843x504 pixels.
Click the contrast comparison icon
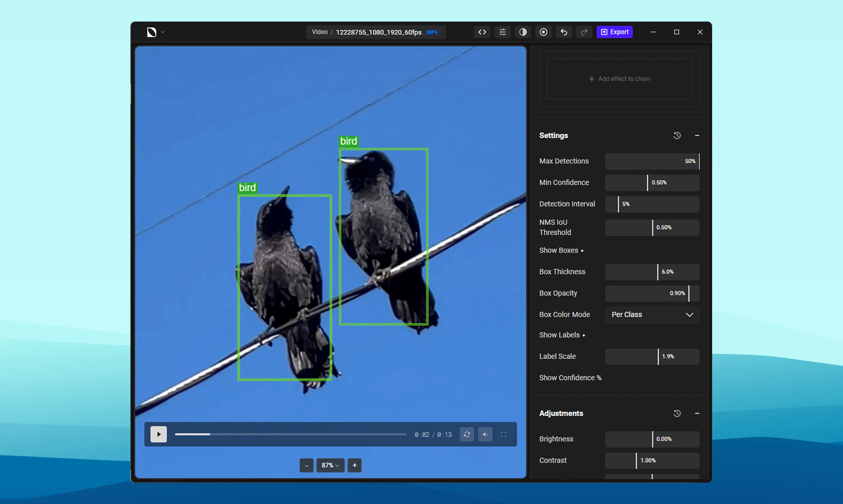pyautogui.click(x=522, y=32)
